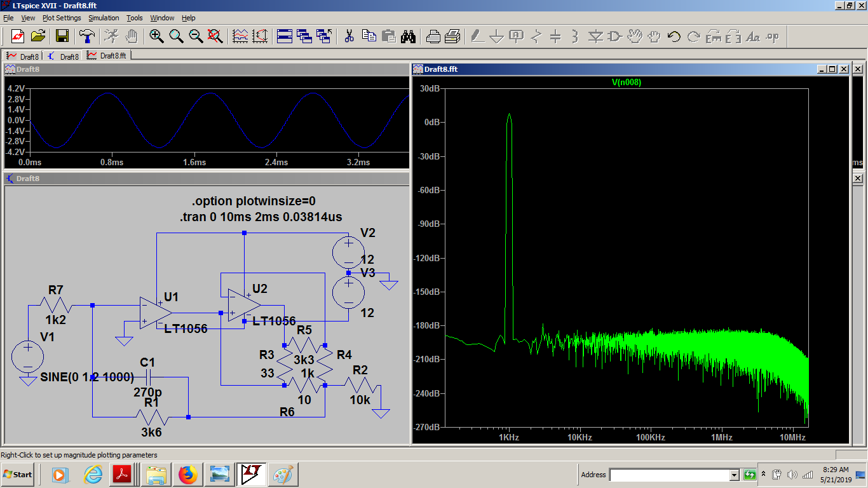
Task: Click the V(n008) trace label
Action: (626, 82)
